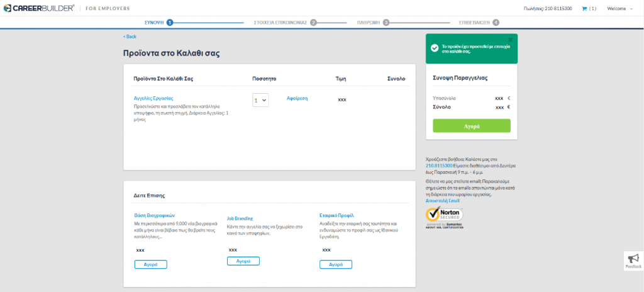Click the green checkmark success icon

click(x=434, y=48)
